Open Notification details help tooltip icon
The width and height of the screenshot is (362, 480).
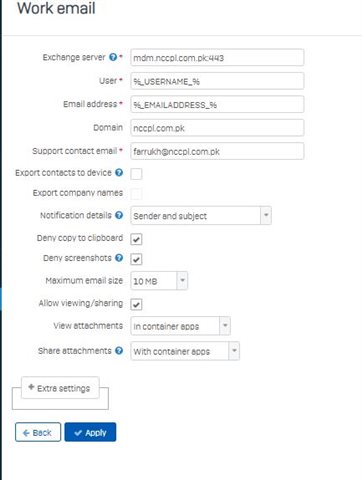[x=119, y=215]
